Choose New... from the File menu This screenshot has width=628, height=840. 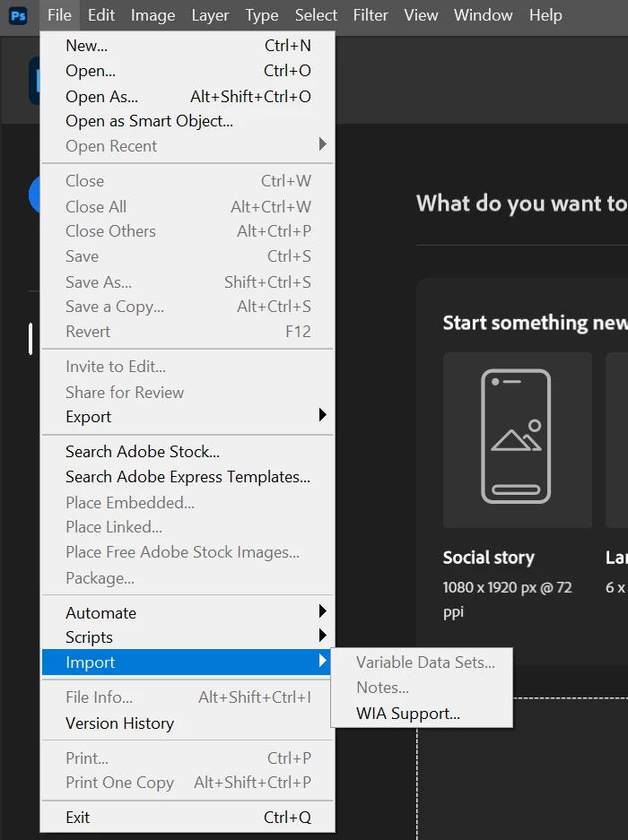coord(188,46)
